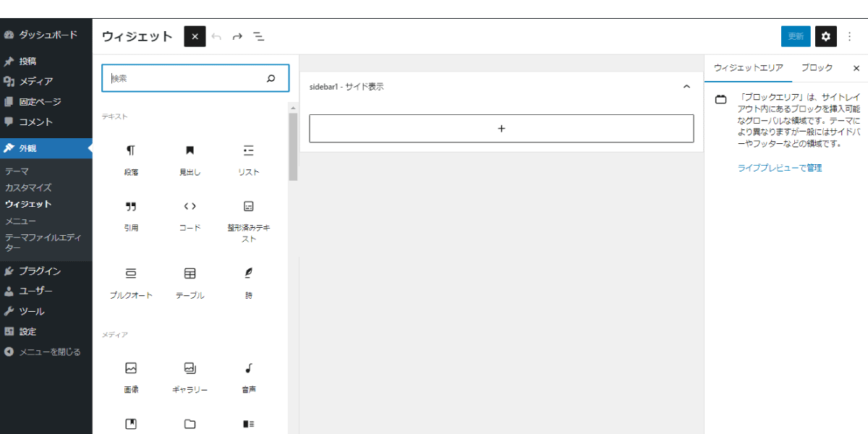This screenshot has width=868, height=434.
Task: Go to the Users (ユーザー) menu
Action: click(x=46, y=292)
